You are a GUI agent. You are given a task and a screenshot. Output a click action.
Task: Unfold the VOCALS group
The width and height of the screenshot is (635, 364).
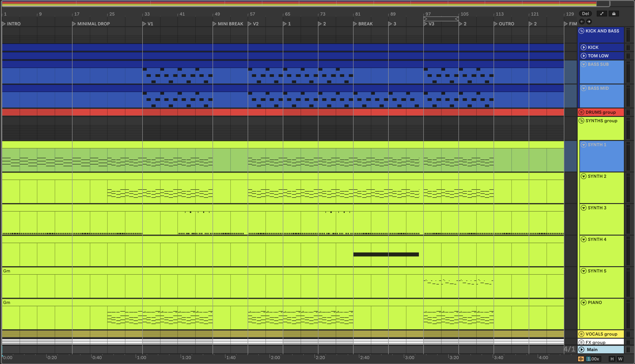click(x=581, y=334)
